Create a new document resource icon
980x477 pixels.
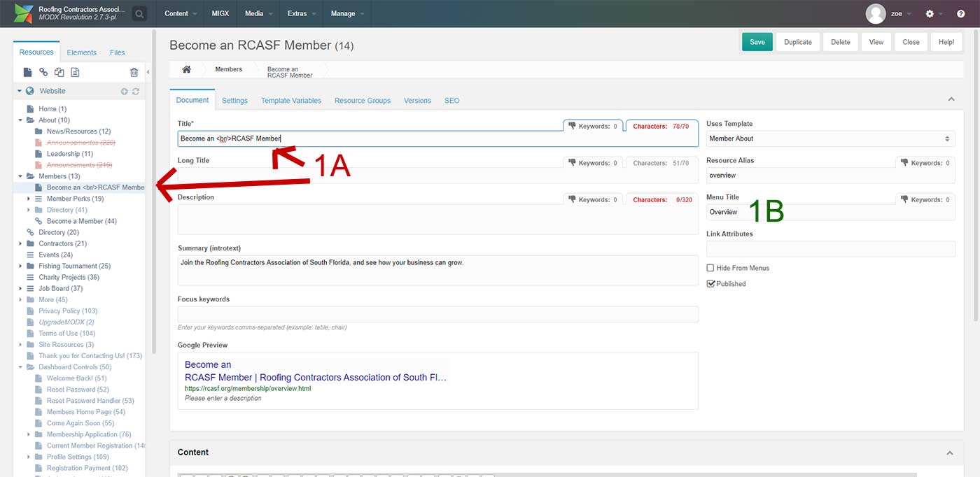(28, 72)
